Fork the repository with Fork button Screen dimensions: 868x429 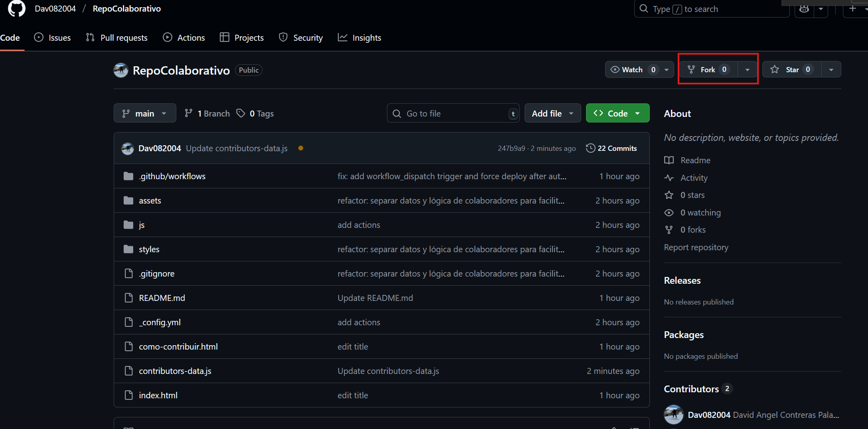click(708, 69)
